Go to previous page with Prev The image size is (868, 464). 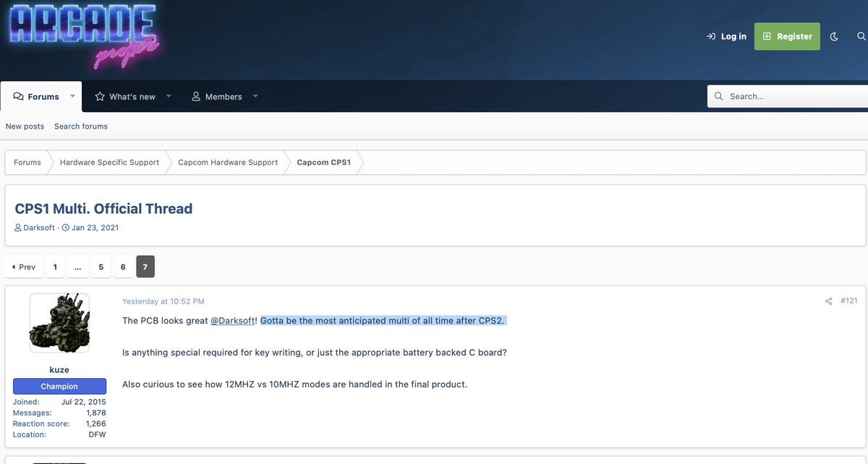(x=24, y=267)
